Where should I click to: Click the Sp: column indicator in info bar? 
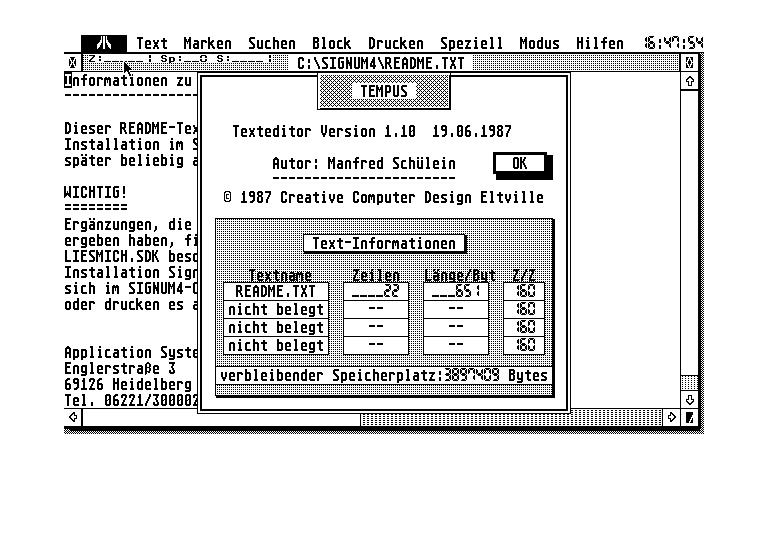(184, 59)
